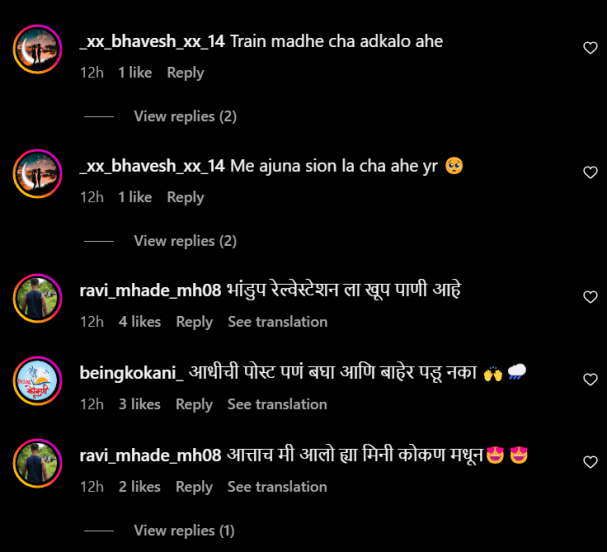607x552 pixels.
Task: Reply to the 'Train madhe cha adkalo ahe' comment
Action: [x=185, y=73]
